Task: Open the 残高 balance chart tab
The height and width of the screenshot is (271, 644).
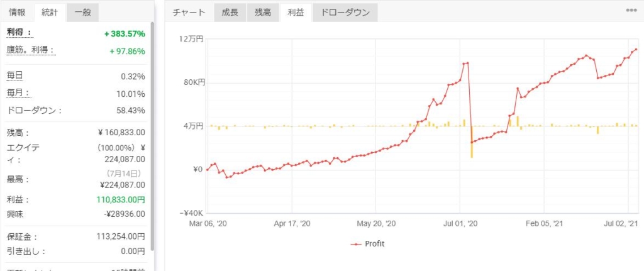Action: [263, 13]
